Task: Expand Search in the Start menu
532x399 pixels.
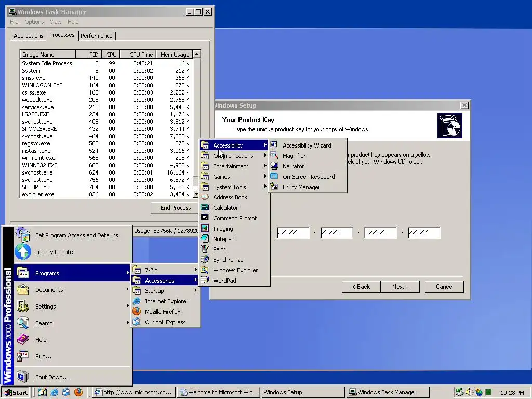Action: point(72,323)
